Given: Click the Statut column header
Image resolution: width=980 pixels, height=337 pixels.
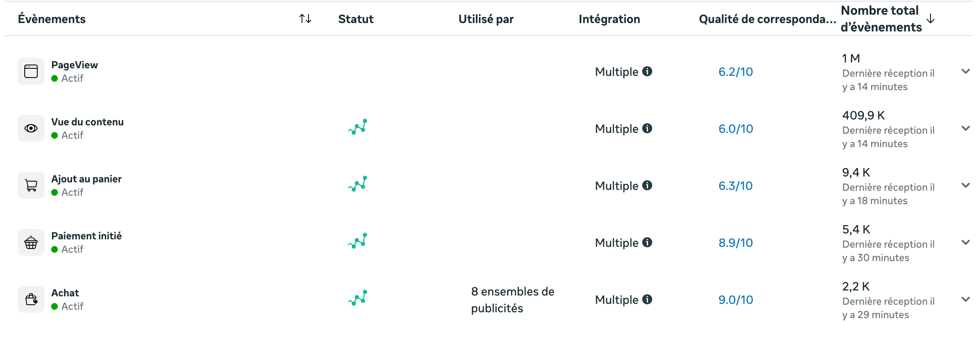Looking at the screenshot, I should [x=356, y=19].
